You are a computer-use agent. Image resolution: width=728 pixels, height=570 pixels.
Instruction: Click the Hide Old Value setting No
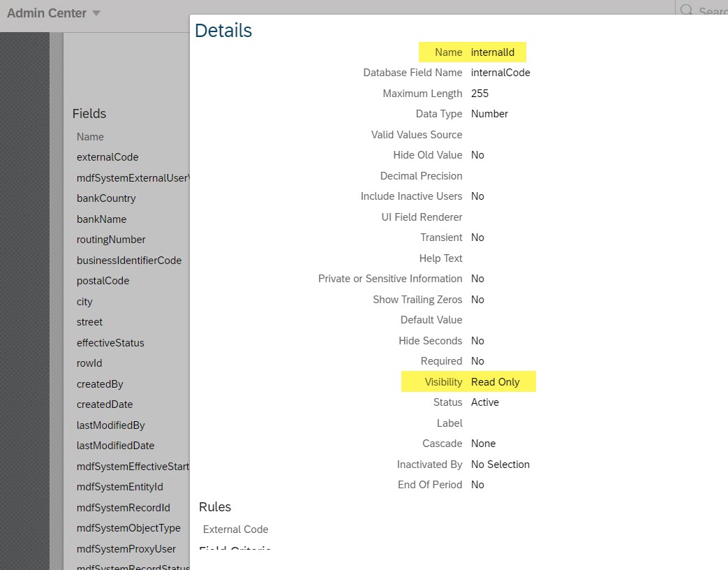[477, 154]
